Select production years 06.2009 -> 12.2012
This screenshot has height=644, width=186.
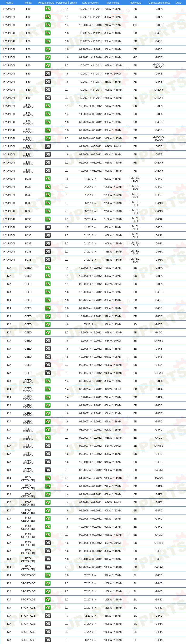coord(90,430)
